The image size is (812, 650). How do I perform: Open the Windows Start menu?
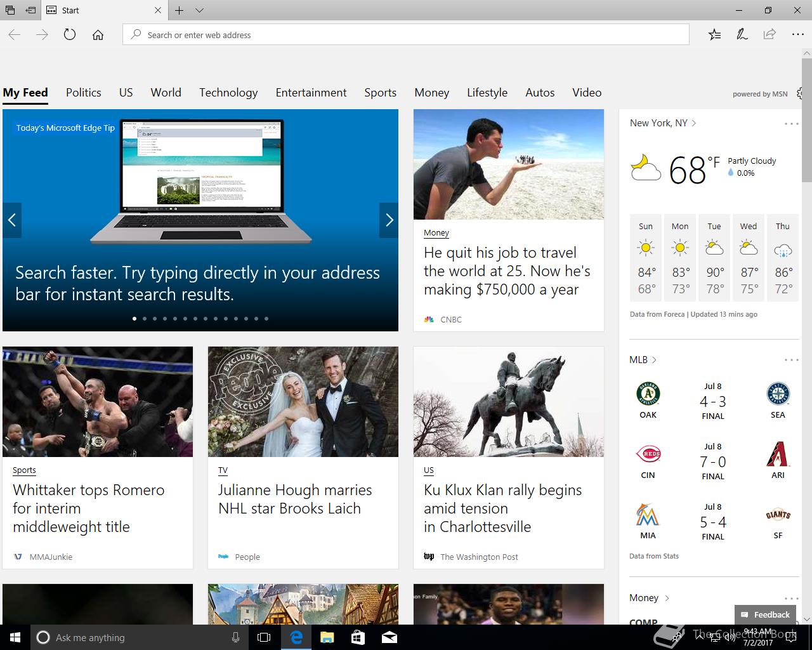coord(15,637)
